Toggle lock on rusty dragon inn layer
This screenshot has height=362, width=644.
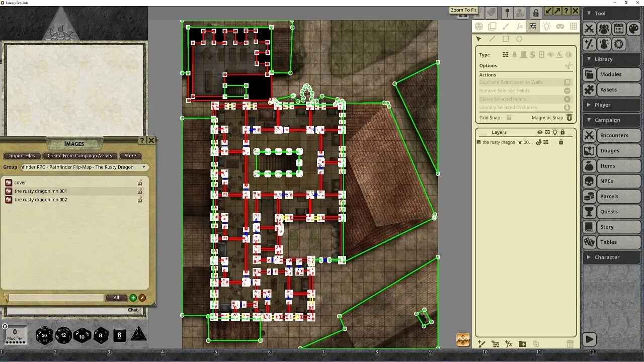click(561, 142)
